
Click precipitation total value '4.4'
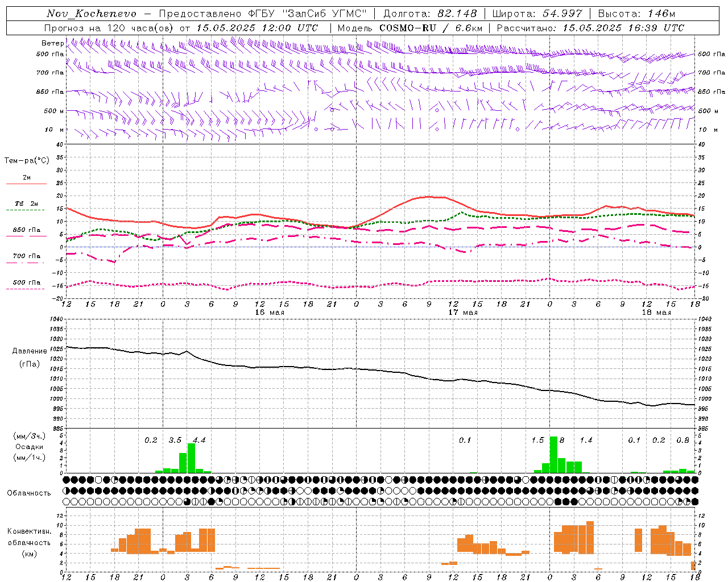point(199,440)
